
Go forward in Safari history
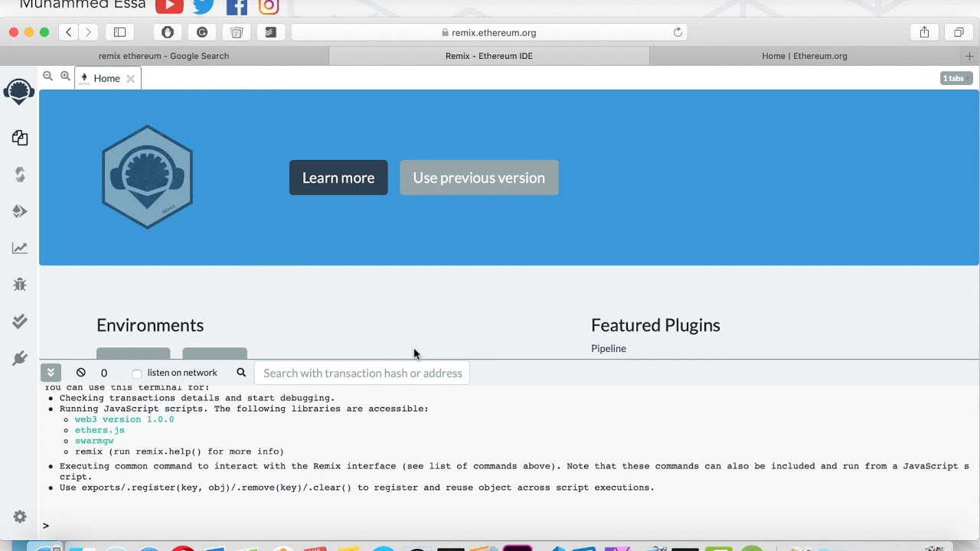tap(88, 32)
